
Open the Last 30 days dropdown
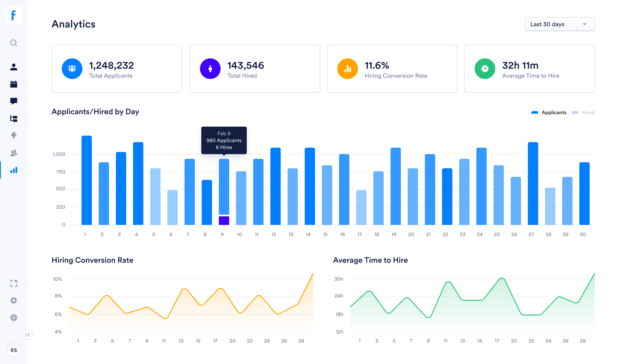pyautogui.click(x=560, y=24)
